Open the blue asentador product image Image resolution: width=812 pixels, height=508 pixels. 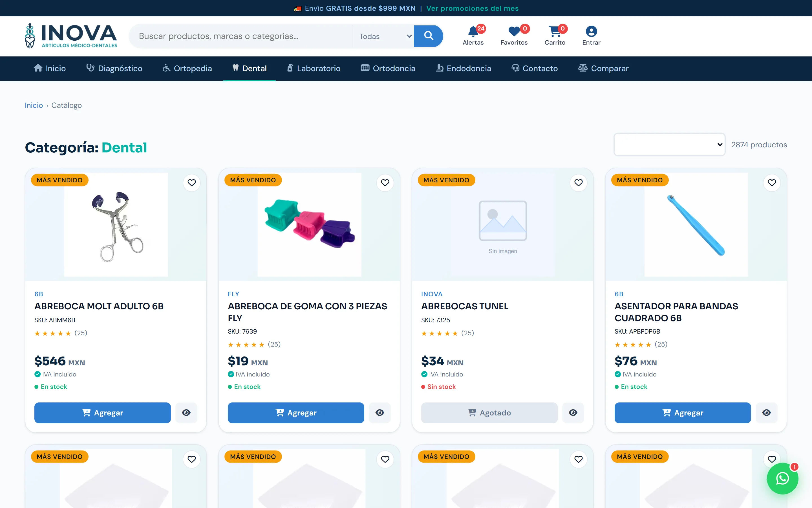pos(696,225)
